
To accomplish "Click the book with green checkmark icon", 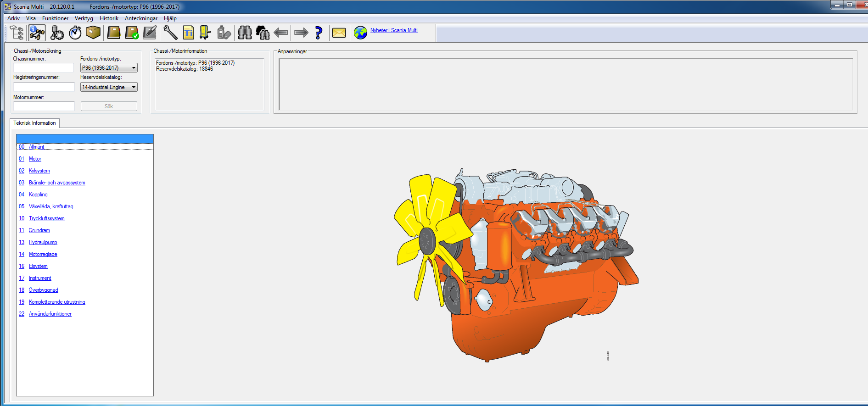I will (x=132, y=33).
